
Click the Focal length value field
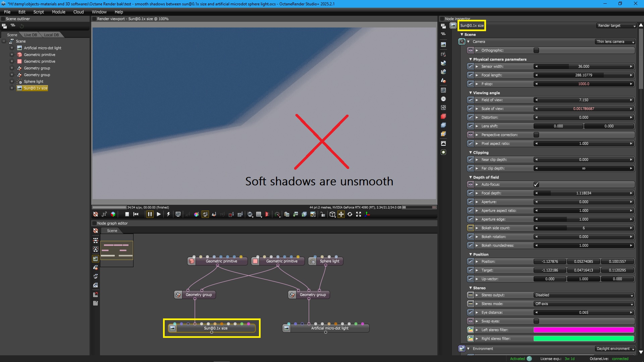(x=584, y=75)
